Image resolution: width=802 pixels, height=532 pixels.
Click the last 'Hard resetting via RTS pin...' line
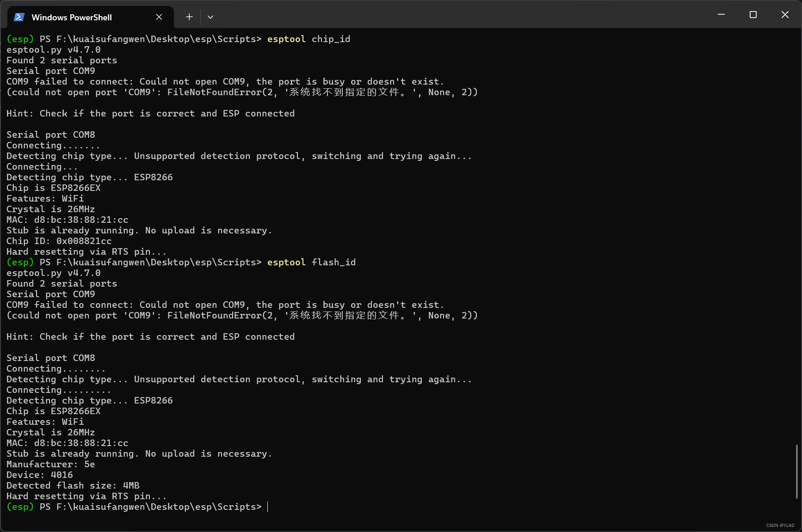coord(86,496)
